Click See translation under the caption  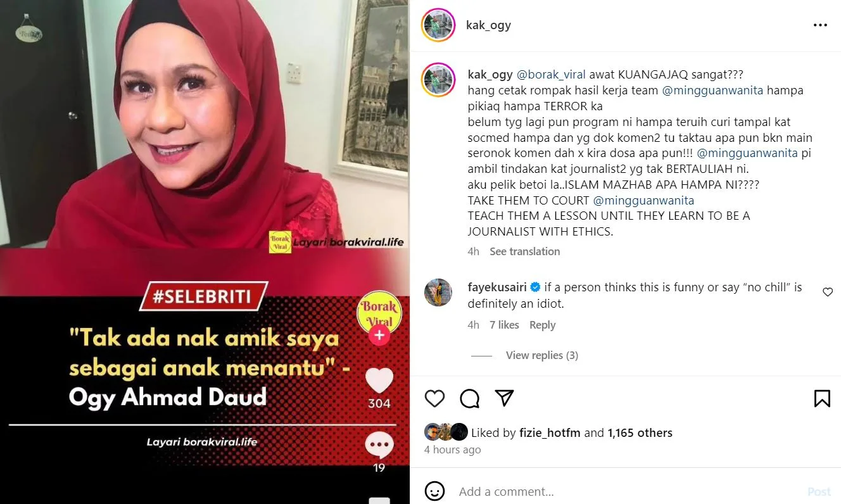tap(524, 251)
